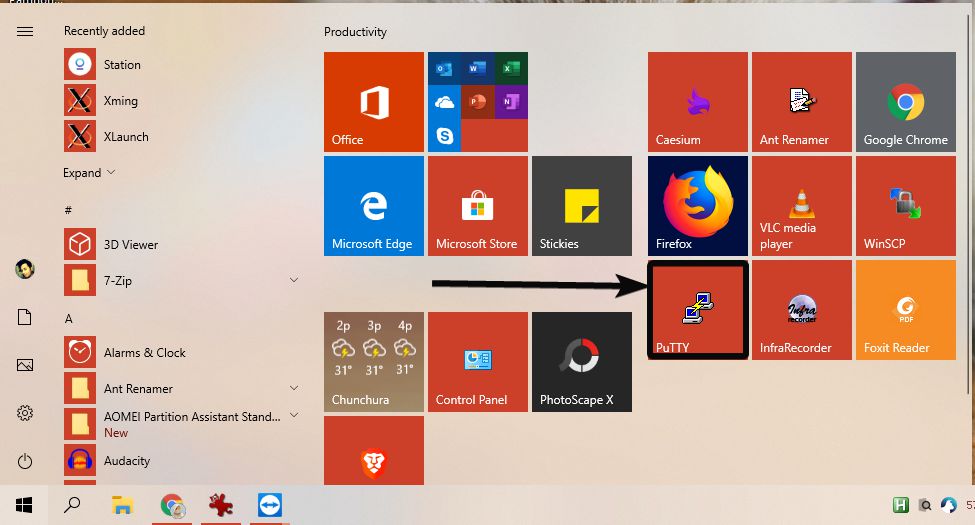
Task: Open Outlook in the Office folder tile
Action: (x=444, y=68)
